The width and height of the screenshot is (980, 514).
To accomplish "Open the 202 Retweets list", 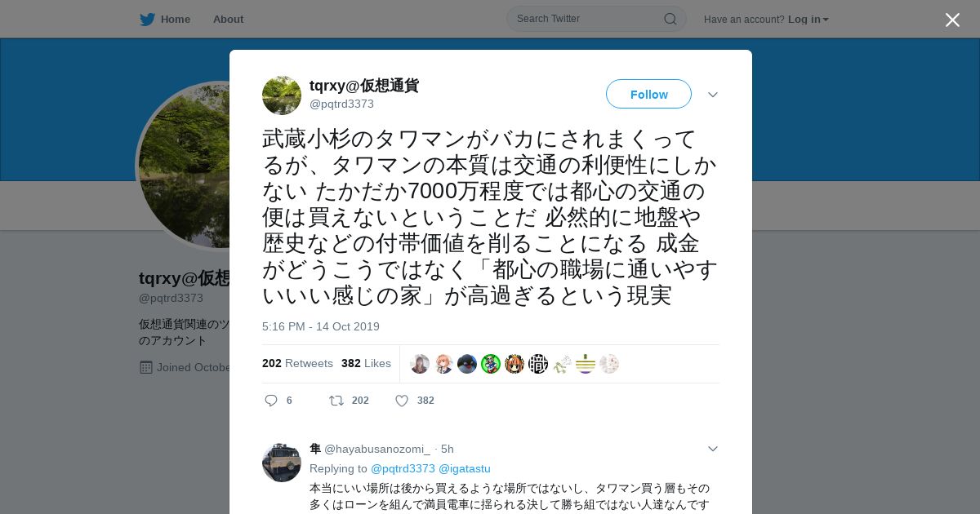I will point(297,363).
